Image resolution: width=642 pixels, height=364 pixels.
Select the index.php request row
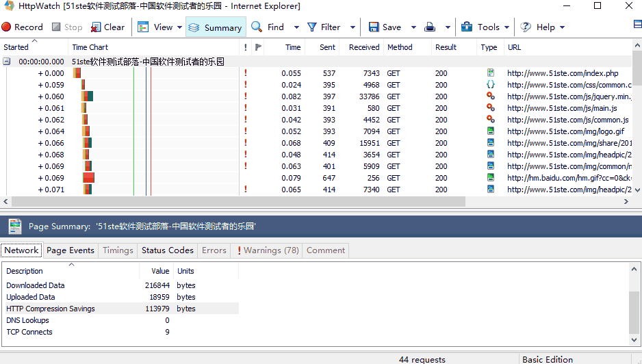click(x=562, y=73)
